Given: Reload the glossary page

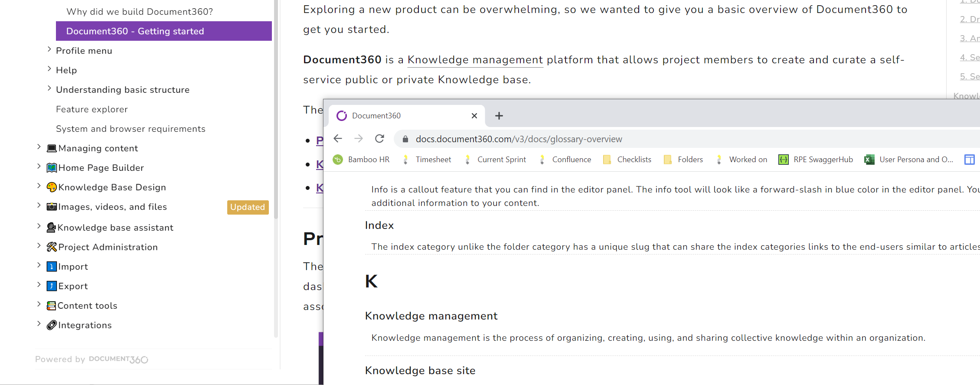Looking at the screenshot, I should (x=379, y=139).
